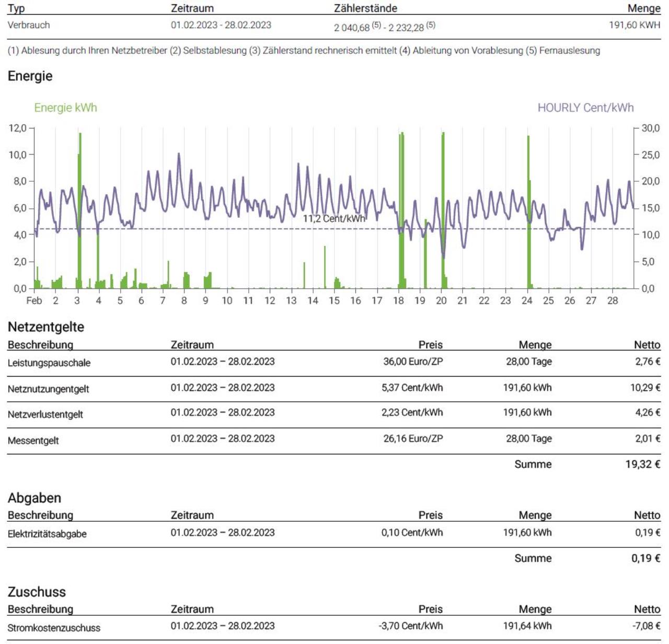Click the 'Feb' x-axis label
The height and width of the screenshot is (644, 669).
pos(34,300)
